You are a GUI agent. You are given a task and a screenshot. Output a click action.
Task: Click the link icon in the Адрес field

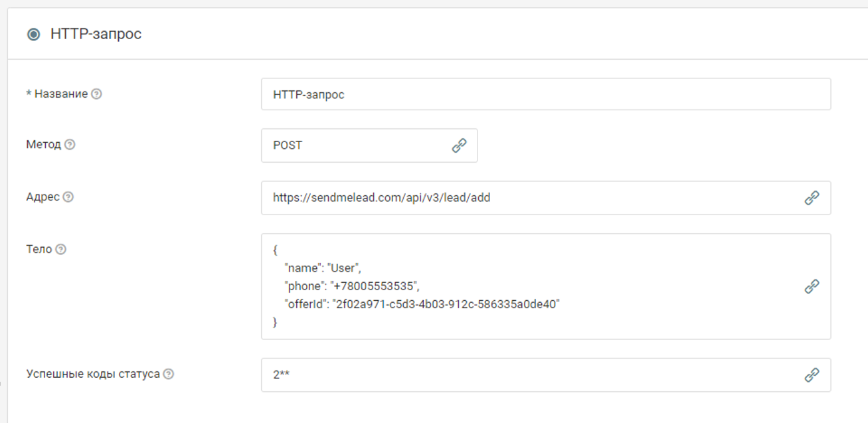[812, 198]
